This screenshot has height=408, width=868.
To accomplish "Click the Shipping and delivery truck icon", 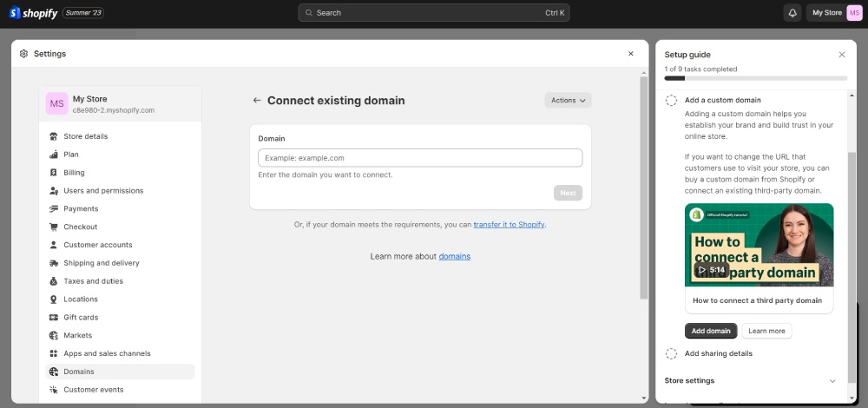I will tap(54, 263).
